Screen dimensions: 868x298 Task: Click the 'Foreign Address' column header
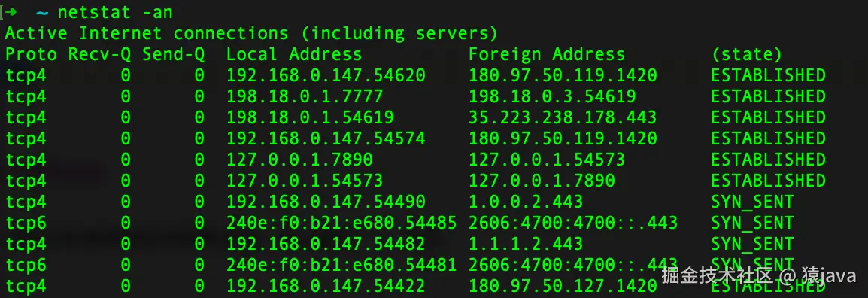click(x=547, y=54)
